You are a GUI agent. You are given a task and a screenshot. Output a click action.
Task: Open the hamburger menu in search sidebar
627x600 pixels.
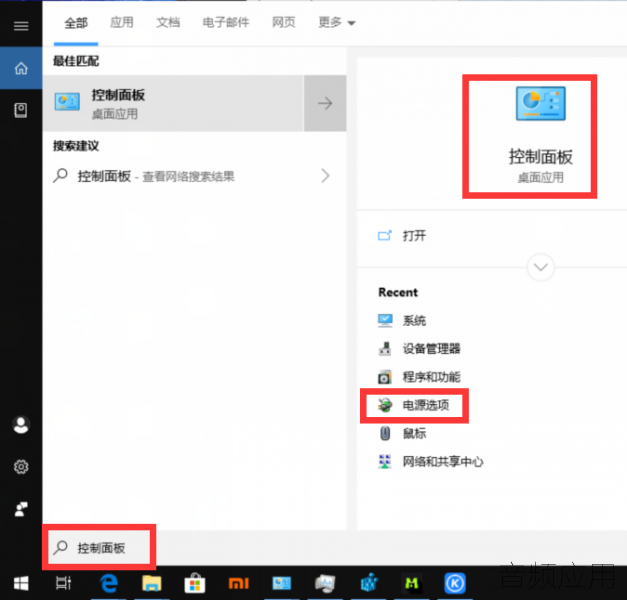tap(21, 26)
